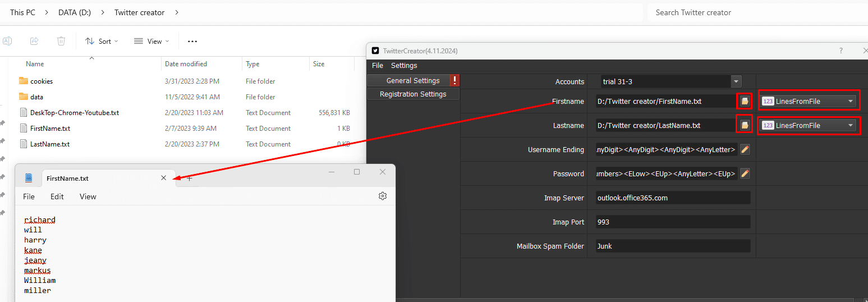Open the Explorer View dropdown
868x302 pixels.
[151, 41]
